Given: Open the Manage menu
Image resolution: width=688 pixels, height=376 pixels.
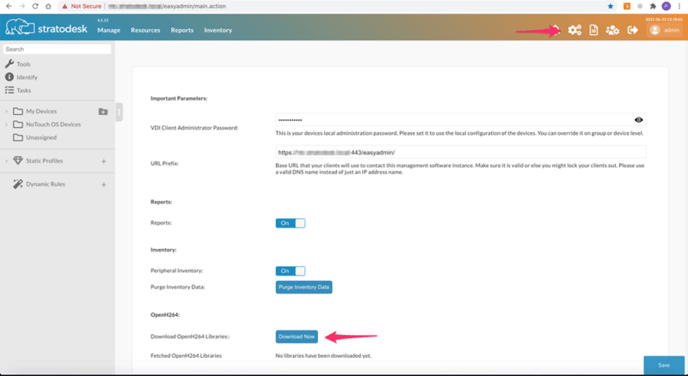Looking at the screenshot, I should tap(109, 30).
